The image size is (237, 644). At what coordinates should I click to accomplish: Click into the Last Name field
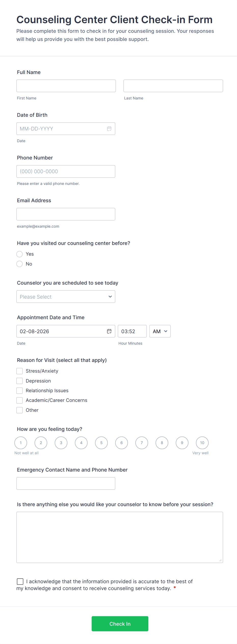(x=173, y=86)
